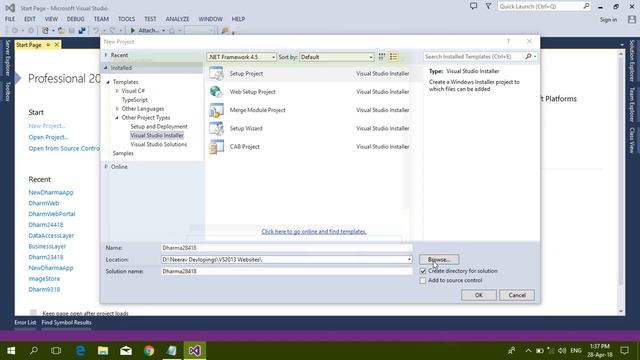Click the Undo toolbar icon
Image resolution: width=640 pixels, height=360 pixels.
[96, 30]
